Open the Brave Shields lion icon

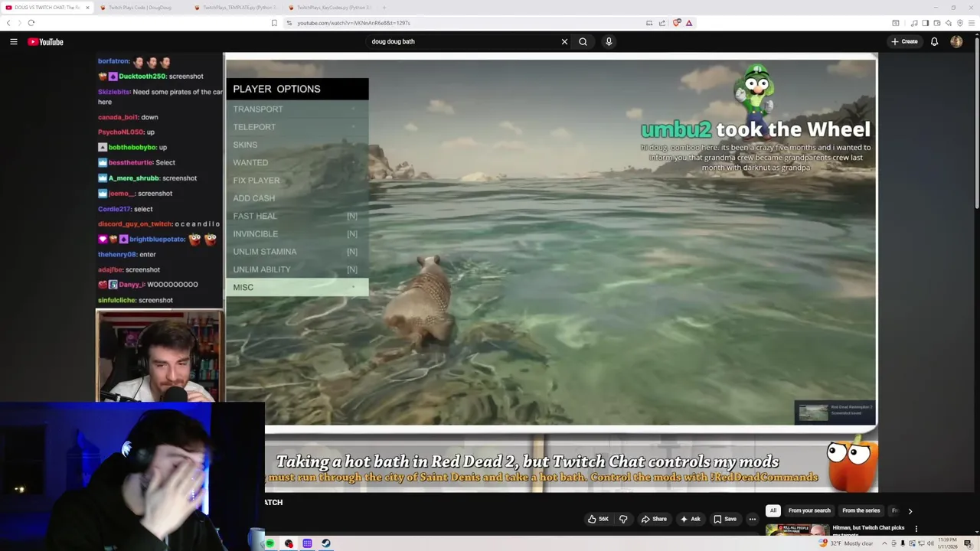(677, 23)
